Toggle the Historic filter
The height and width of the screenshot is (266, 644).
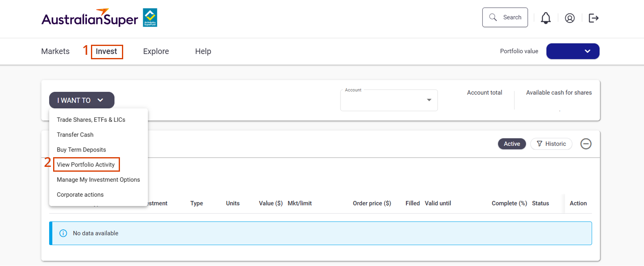click(551, 144)
